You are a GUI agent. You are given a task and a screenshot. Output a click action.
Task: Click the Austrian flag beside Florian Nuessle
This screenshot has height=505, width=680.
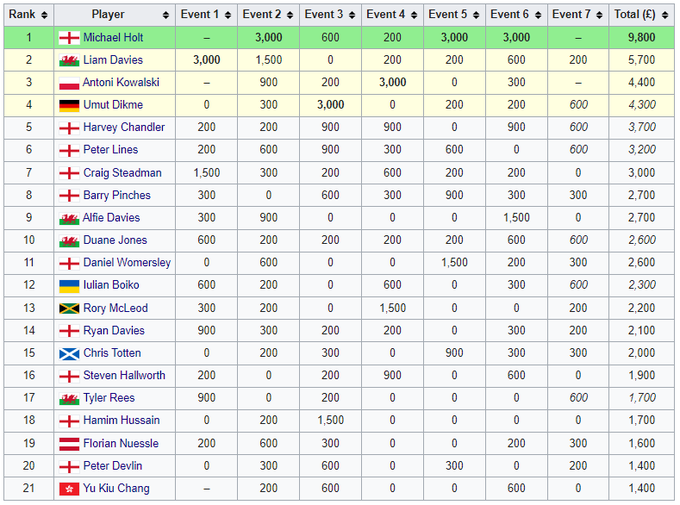(x=69, y=443)
